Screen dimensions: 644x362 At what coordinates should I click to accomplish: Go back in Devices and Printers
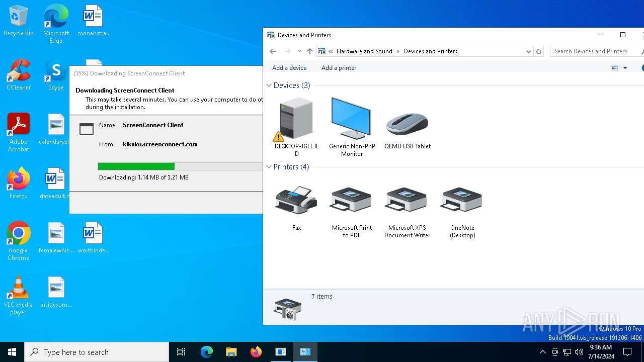(x=273, y=51)
